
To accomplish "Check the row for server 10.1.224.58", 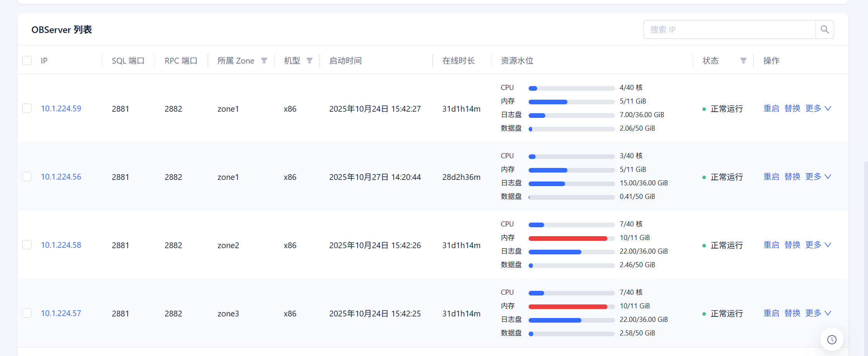I will pyautogui.click(x=27, y=245).
